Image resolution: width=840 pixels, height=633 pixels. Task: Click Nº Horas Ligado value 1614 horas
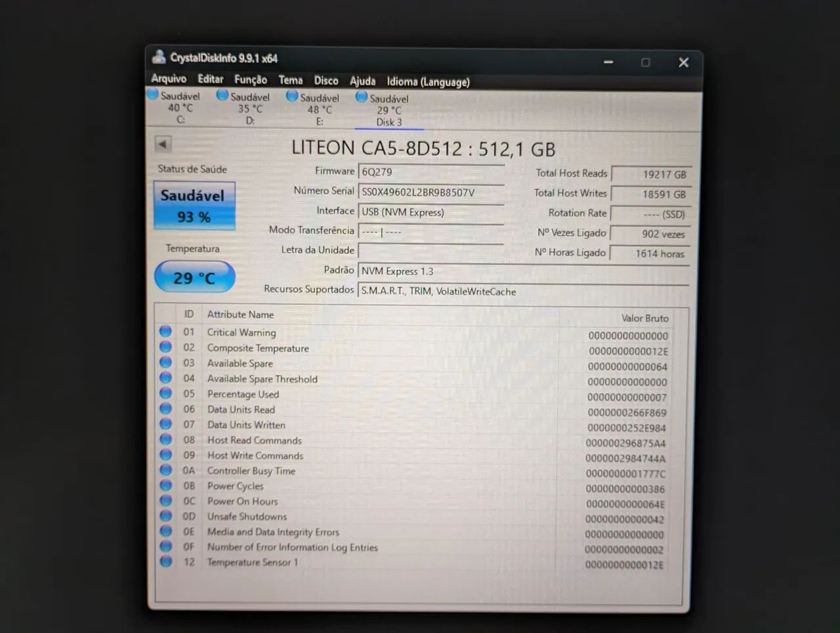pyautogui.click(x=651, y=253)
